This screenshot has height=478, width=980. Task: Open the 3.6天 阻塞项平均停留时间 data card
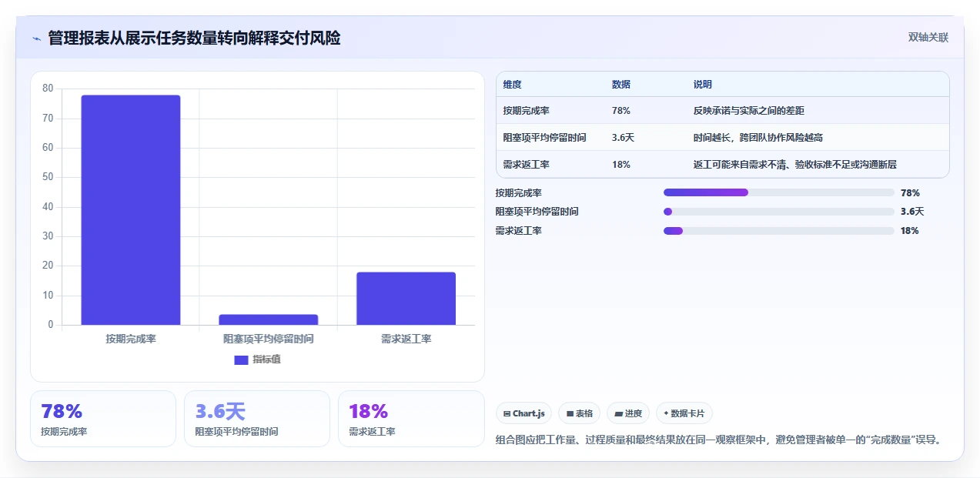pyautogui.click(x=257, y=419)
